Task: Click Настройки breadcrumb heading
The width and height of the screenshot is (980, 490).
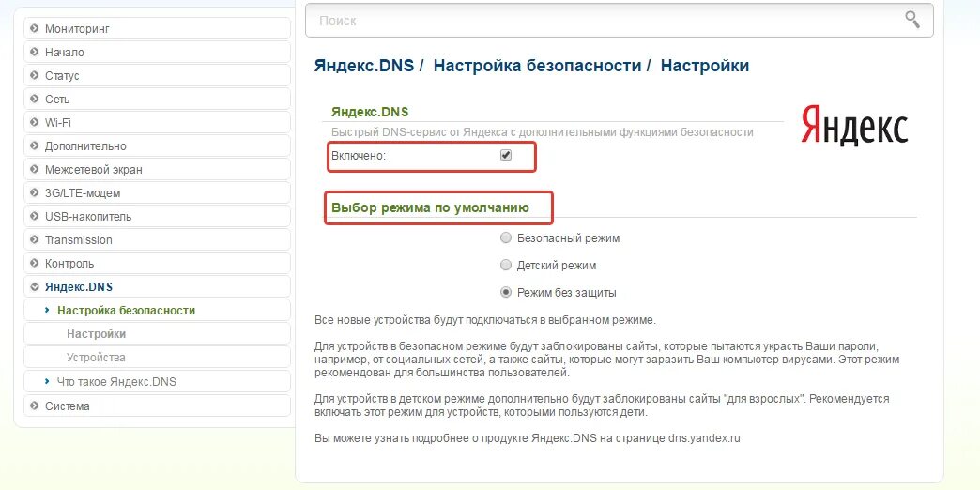Action: [705, 66]
